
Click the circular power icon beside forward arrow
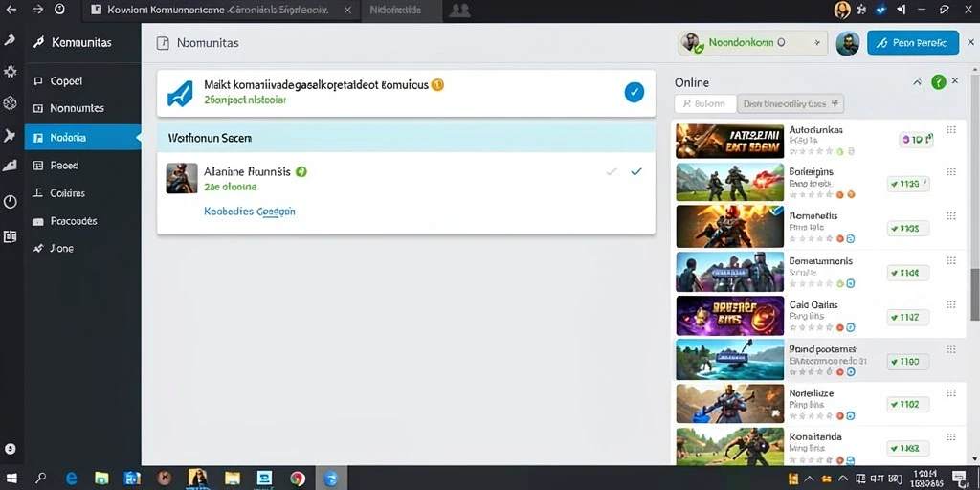(60, 10)
